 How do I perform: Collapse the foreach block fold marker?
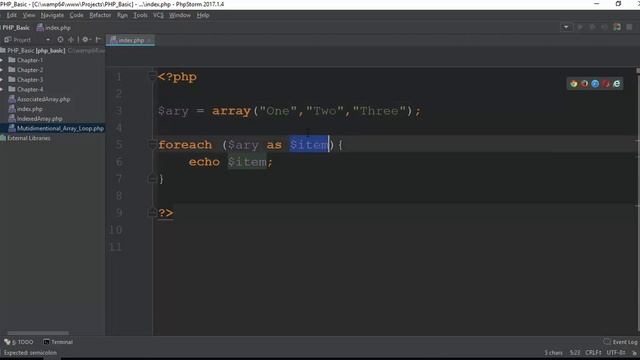click(x=152, y=144)
